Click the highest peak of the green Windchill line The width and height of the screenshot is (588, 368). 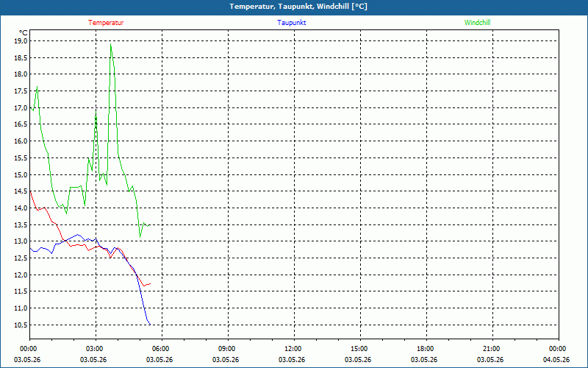pos(111,44)
